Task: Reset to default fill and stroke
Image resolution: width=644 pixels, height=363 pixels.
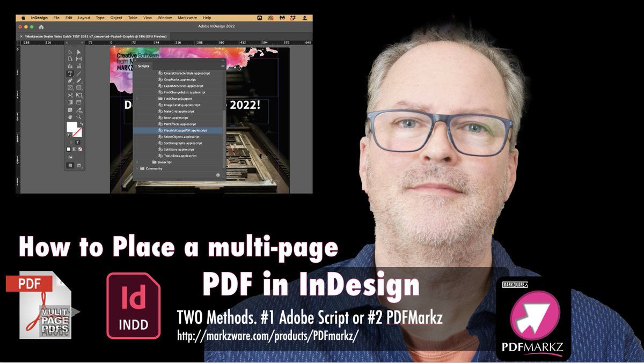Action: pos(68,135)
